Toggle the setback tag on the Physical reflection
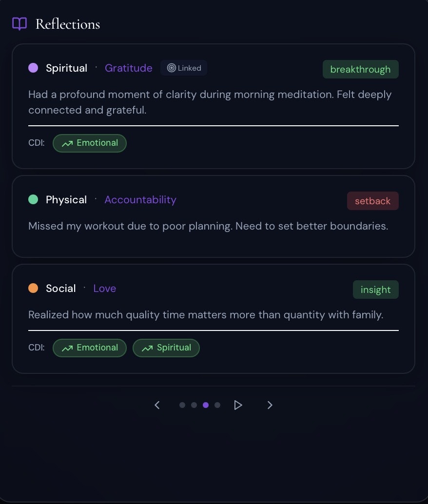 pyautogui.click(x=372, y=201)
